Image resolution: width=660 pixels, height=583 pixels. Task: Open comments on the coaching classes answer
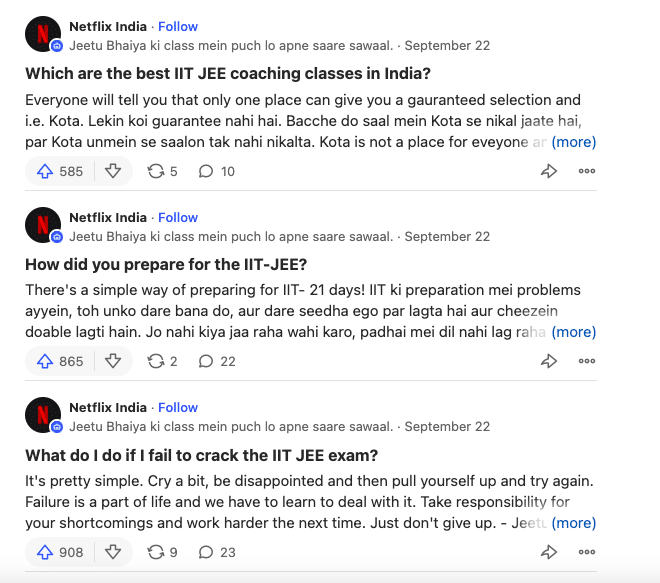pyautogui.click(x=217, y=171)
